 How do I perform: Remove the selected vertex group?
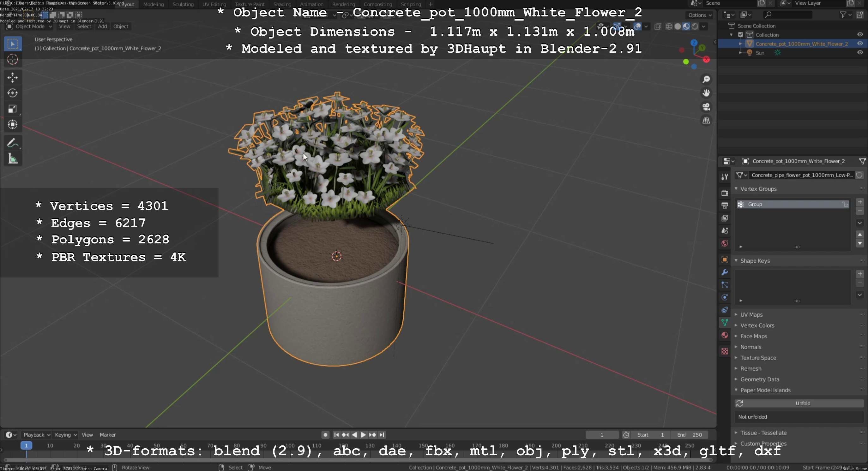860,211
